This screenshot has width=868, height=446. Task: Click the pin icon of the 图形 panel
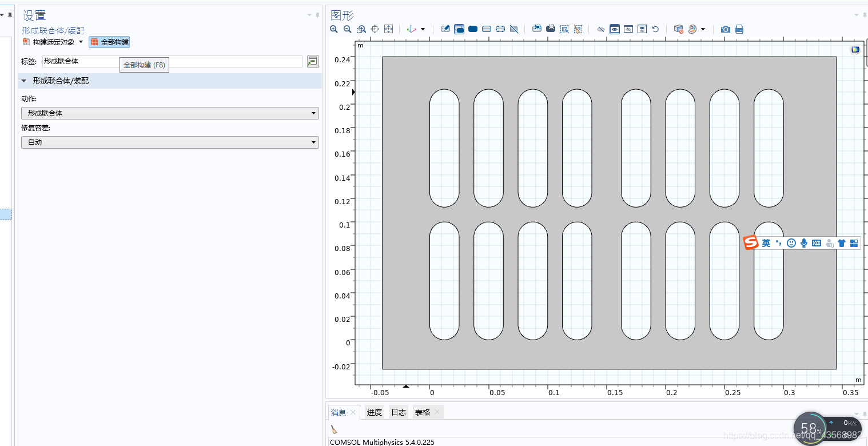point(865,15)
